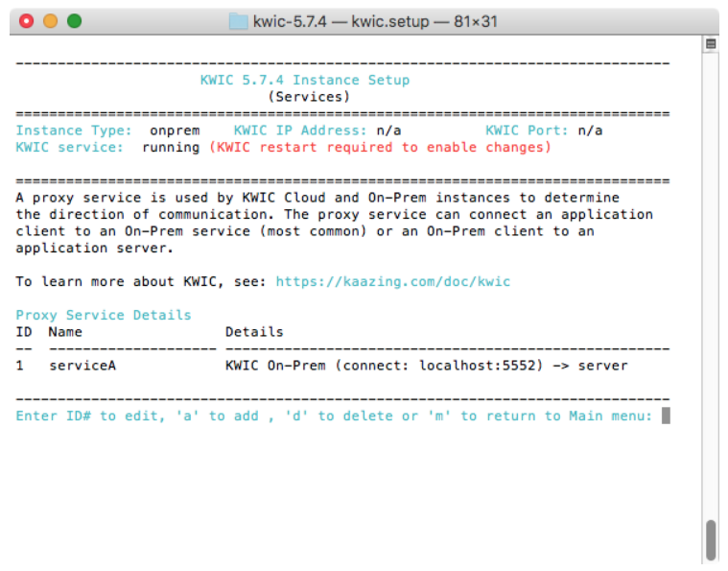
Task: Click the vertical scrollbar thumb at the bottom
Action: pyautogui.click(x=711, y=541)
